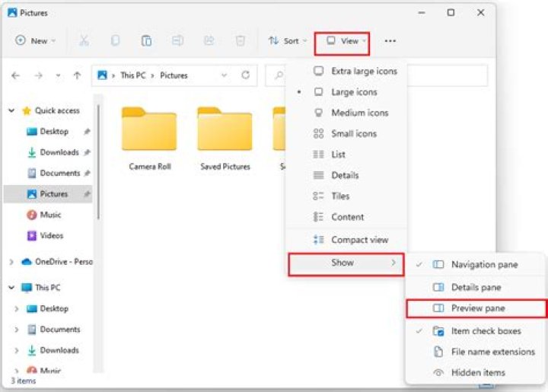Click the Quick access star icon
This screenshot has width=548, height=392.
[x=27, y=111]
